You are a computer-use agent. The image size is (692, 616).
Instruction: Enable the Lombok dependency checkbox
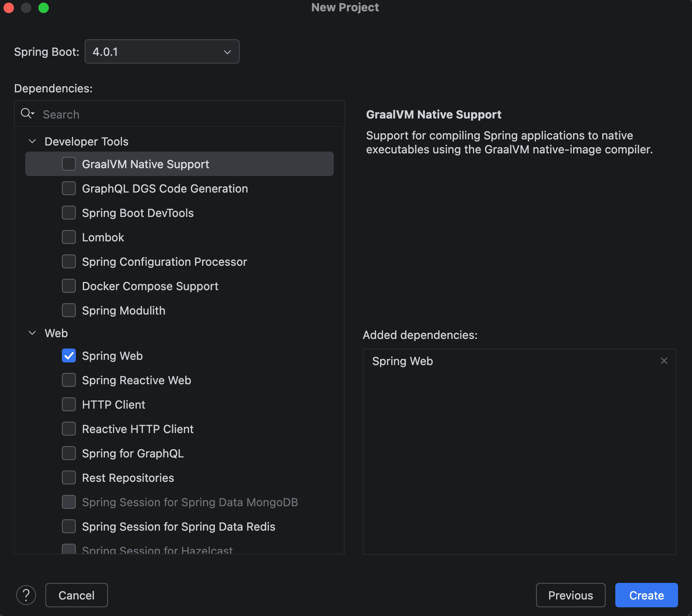click(x=69, y=237)
